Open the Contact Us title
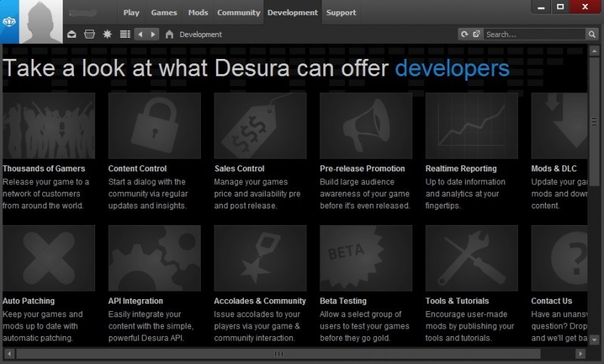This screenshot has width=604, height=364. pyautogui.click(x=552, y=301)
